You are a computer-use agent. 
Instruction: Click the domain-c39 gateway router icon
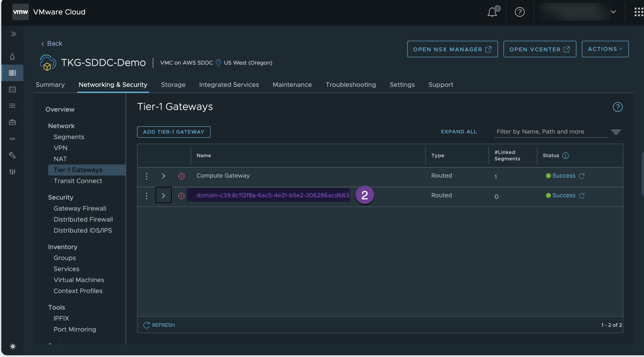click(181, 195)
